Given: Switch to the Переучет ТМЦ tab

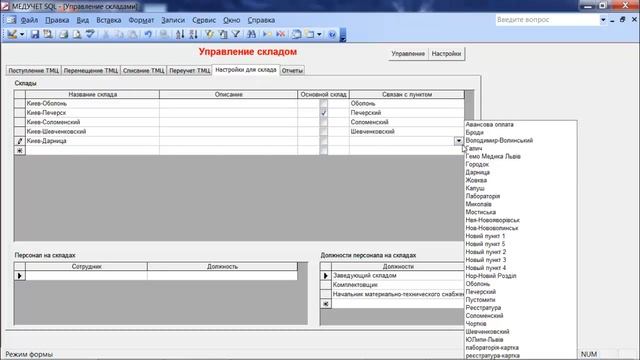Looking at the screenshot, I should (x=189, y=71).
